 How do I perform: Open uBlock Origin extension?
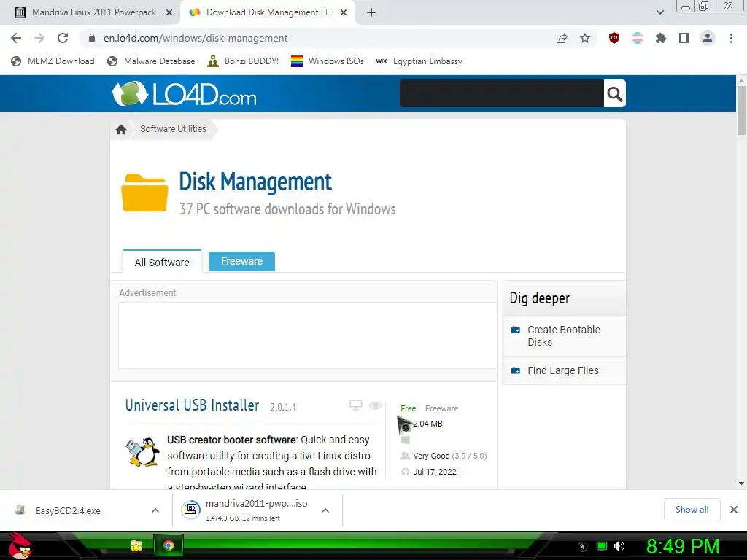click(x=614, y=38)
